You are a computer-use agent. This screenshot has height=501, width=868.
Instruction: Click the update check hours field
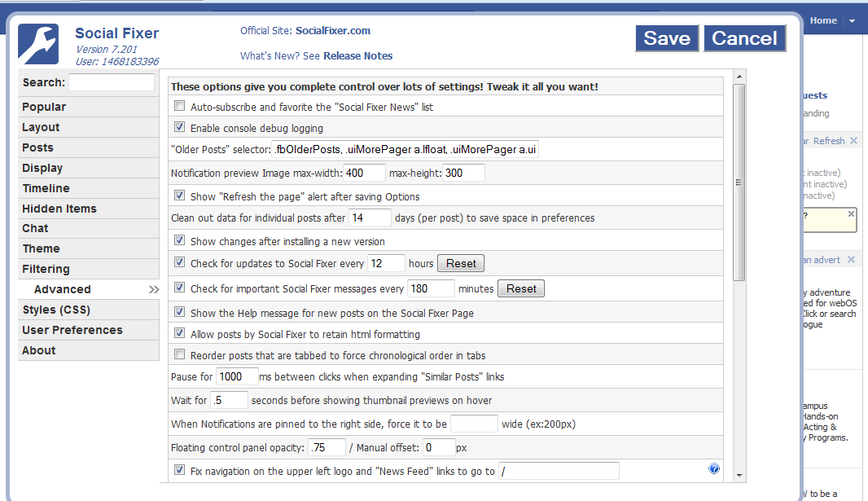387,263
